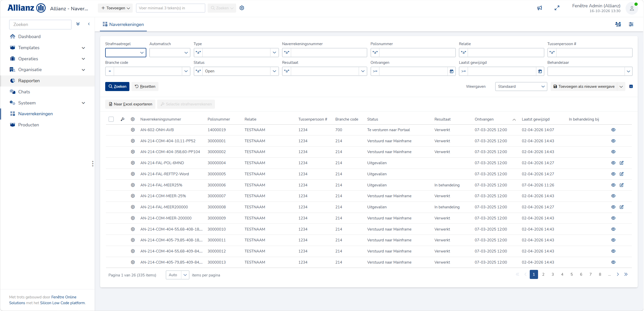Open the Strafmaatregel dropdown
Screen dimensions: 644x311
(126, 53)
